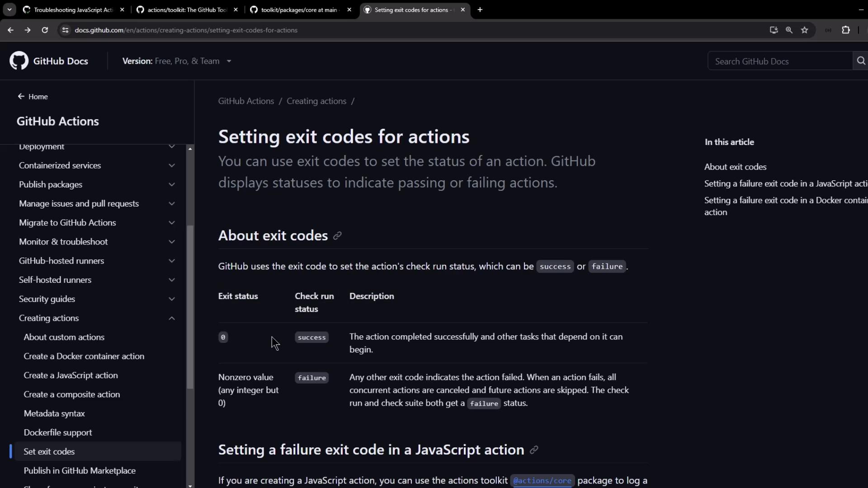The image size is (868, 488).
Task: Switch to Troubleshooting JavaScript Actions tab
Action: click(73, 10)
